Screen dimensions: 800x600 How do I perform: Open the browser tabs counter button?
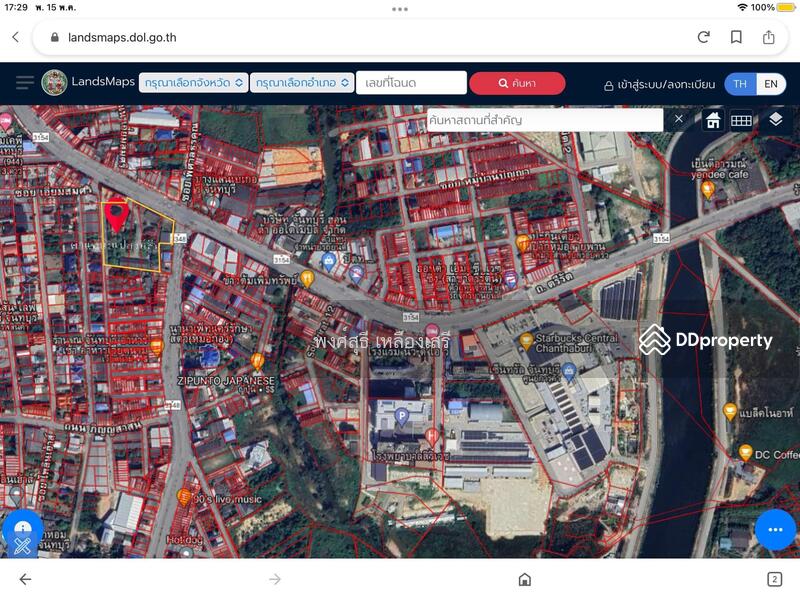click(x=774, y=579)
